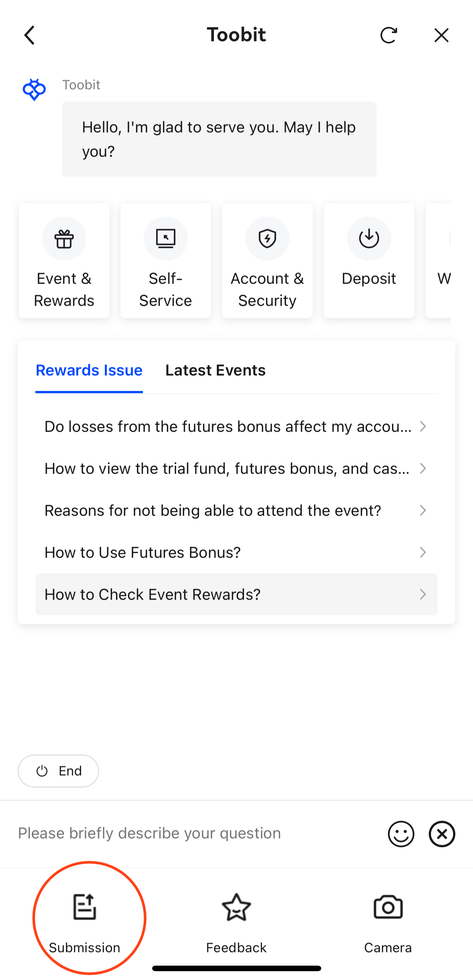
Task: Select the Rewards Issue tab
Action: pos(89,370)
